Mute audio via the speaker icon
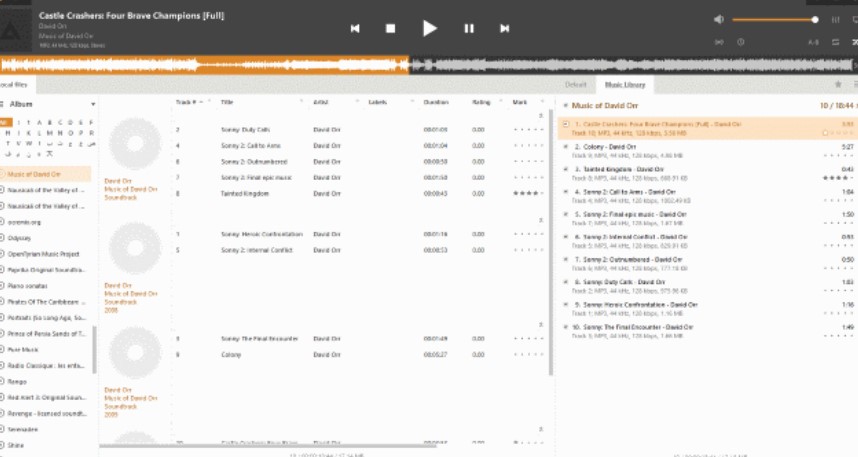 [x=718, y=20]
